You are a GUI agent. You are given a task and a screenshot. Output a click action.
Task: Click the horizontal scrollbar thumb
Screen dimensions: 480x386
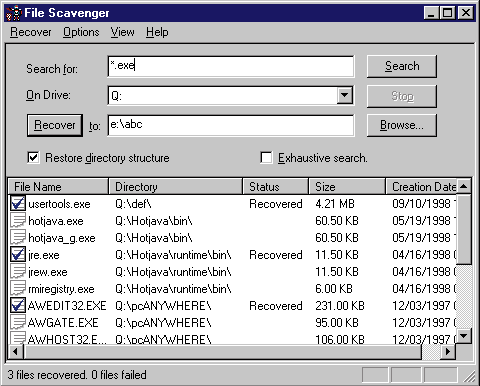pyautogui.click(x=223, y=352)
